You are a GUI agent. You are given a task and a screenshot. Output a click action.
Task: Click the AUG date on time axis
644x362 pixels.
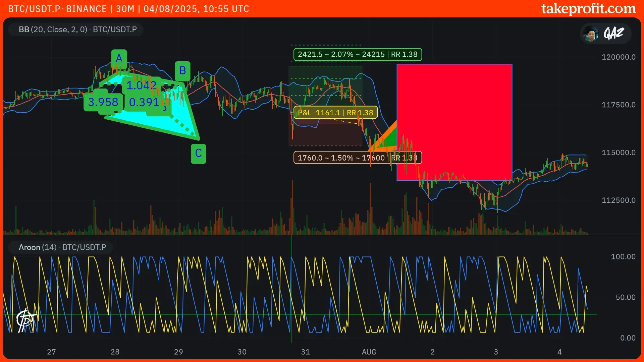[369, 352]
